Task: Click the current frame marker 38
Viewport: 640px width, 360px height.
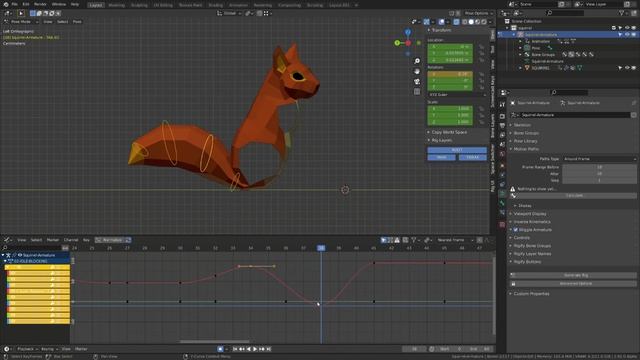Action: [321, 248]
